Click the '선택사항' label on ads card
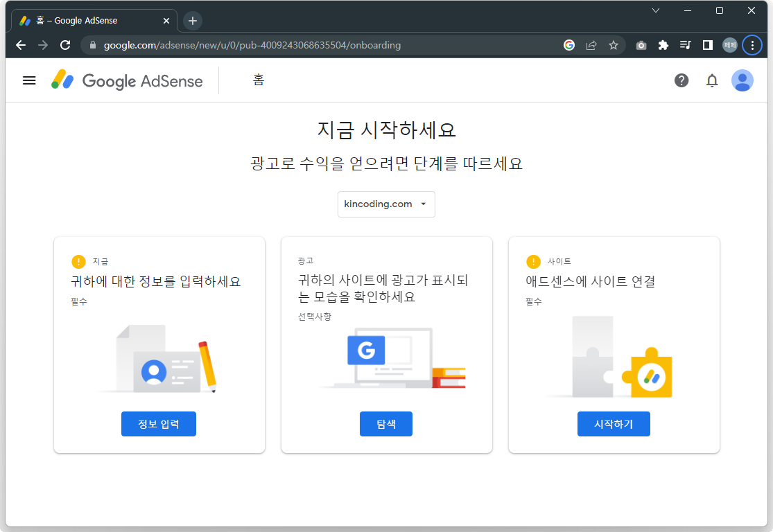The image size is (773, 532). (x=315, y=317)
